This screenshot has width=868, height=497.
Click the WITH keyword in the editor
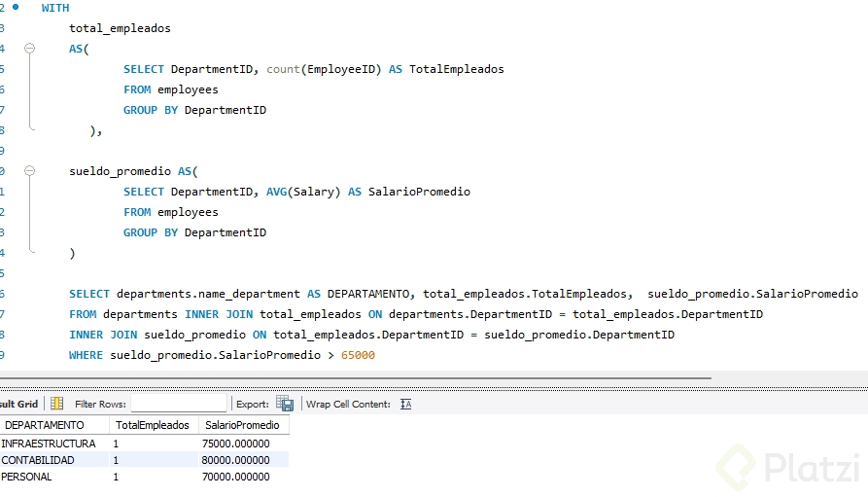(x=55, y=8)
